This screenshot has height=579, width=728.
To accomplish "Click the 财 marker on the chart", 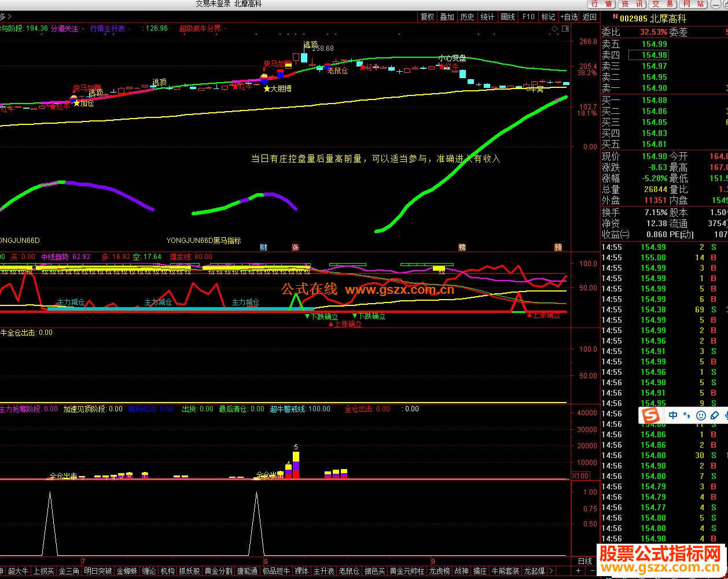I will click(x=263, y=247).
